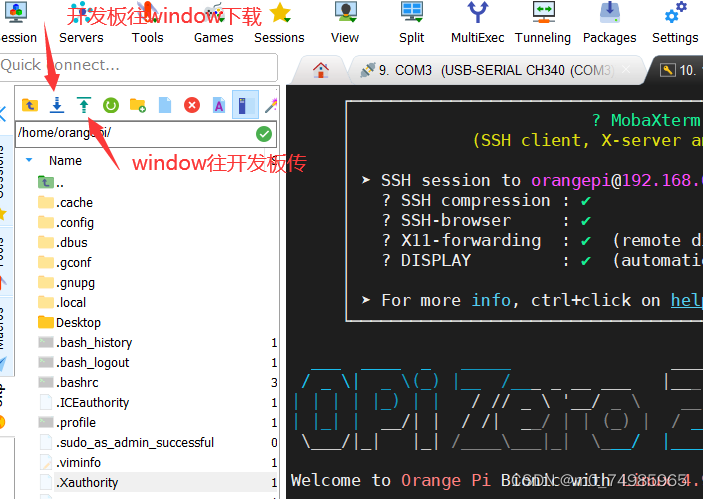The image size is (703, 499).
Task: Select the .dbus folder
Action: pos(63,243)
